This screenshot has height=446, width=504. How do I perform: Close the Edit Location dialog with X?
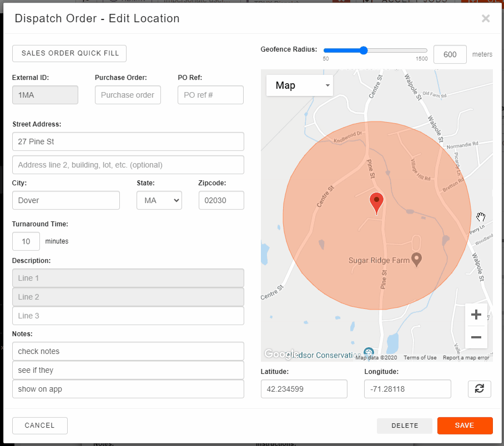pos(485,19)
